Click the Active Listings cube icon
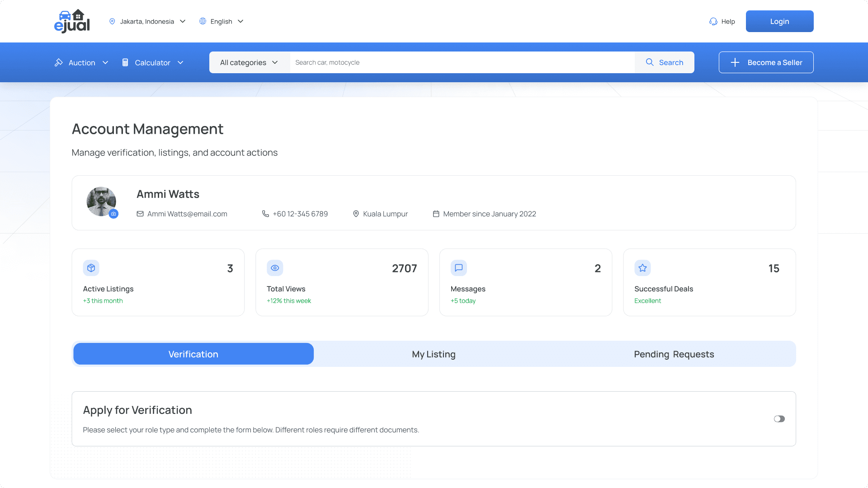Viewport: 868px width, 488px height. (91, 268)
